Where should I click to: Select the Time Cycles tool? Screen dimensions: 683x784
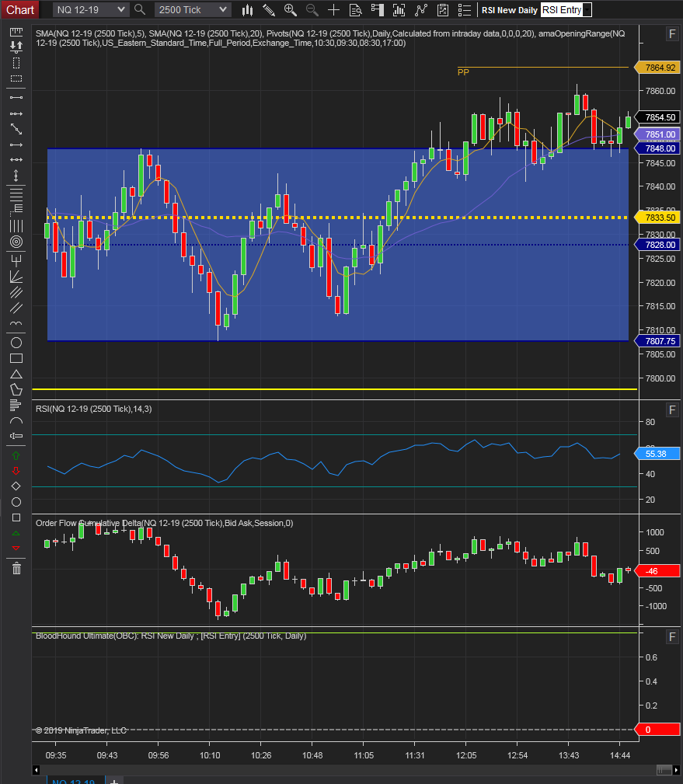click(x=16, y=323)
